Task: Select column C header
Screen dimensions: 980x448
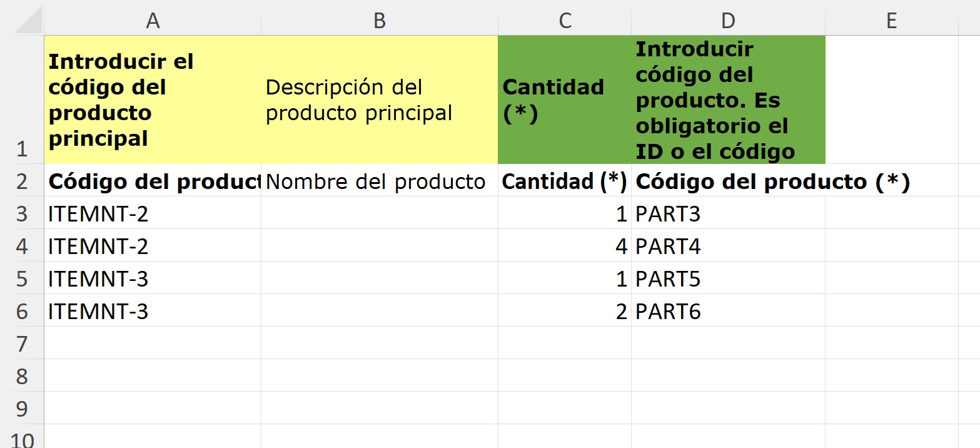Action: (565, 21)
